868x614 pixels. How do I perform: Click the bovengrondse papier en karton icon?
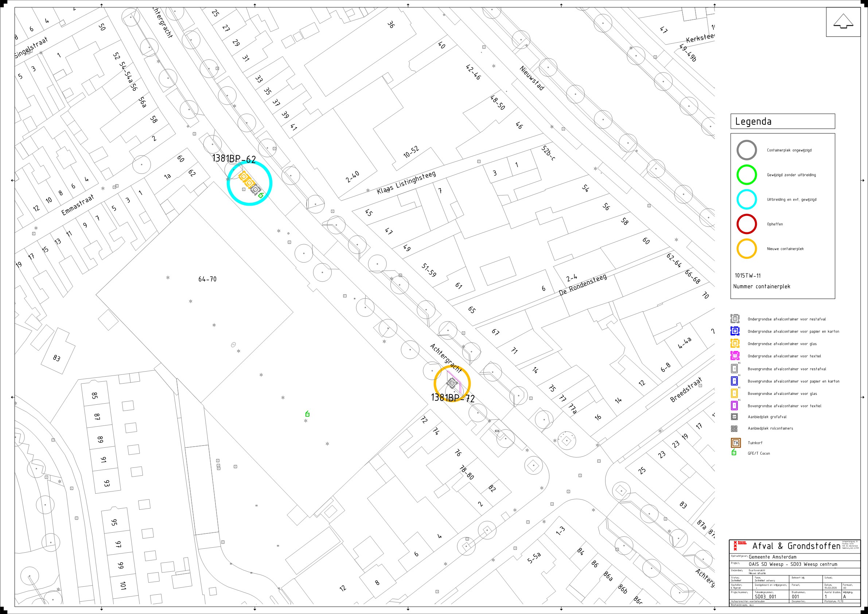tap(734, 381)
